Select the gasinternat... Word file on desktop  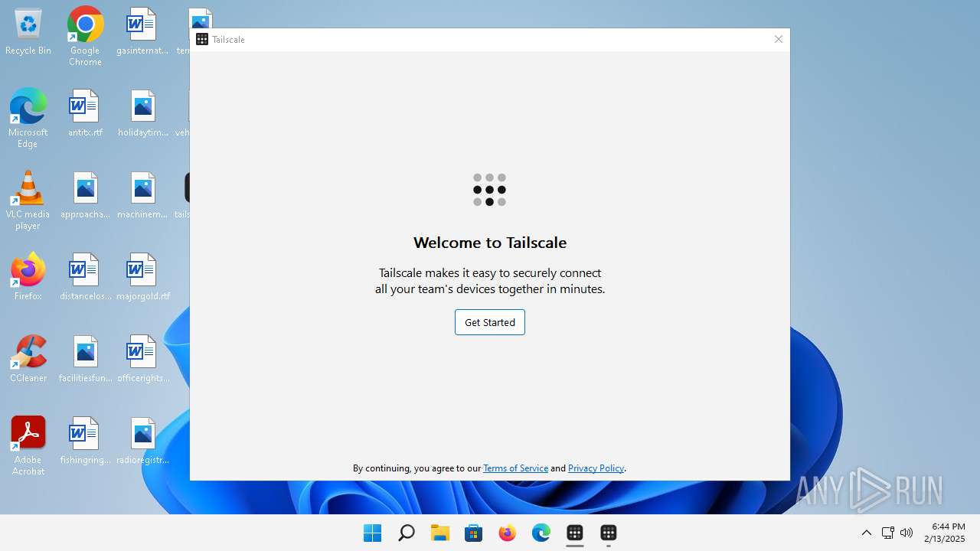tap(142, 32)
